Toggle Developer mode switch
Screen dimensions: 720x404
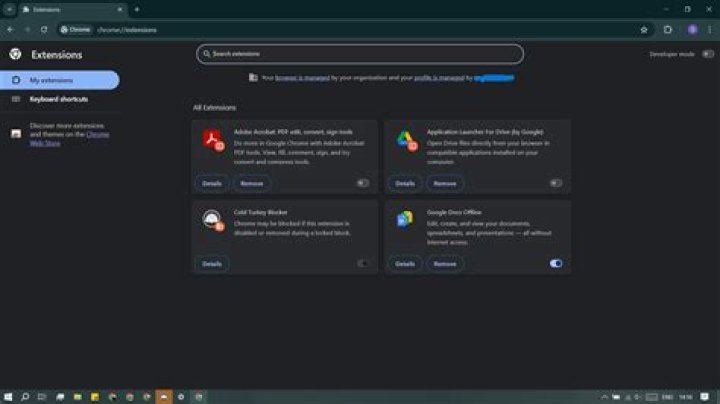[708, 54]
